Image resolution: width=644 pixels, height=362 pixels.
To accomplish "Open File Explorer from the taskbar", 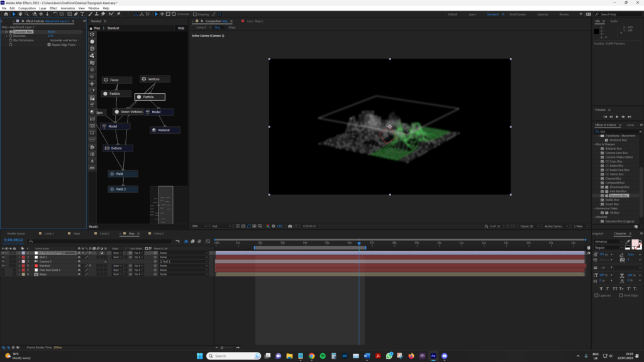I will 289,356.
